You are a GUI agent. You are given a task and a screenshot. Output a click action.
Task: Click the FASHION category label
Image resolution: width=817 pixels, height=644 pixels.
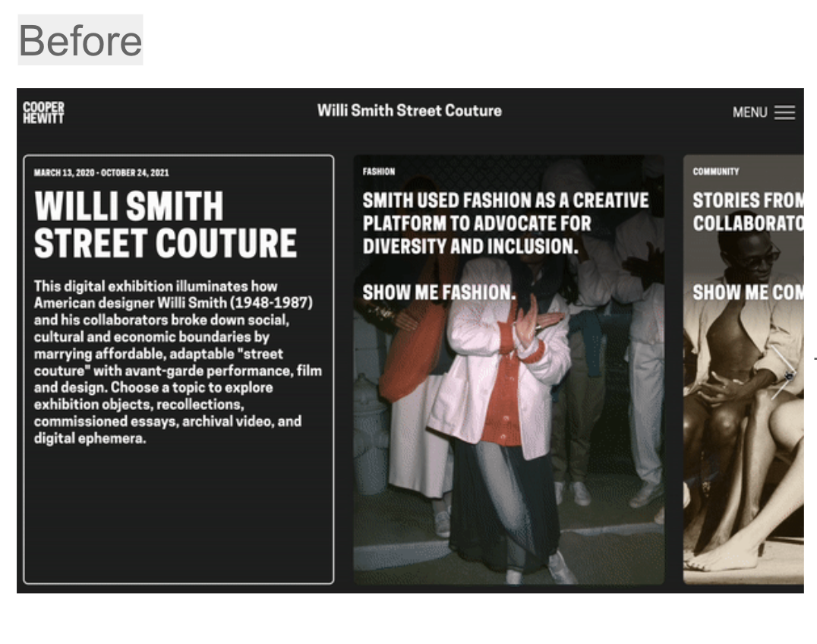(379, 172)
